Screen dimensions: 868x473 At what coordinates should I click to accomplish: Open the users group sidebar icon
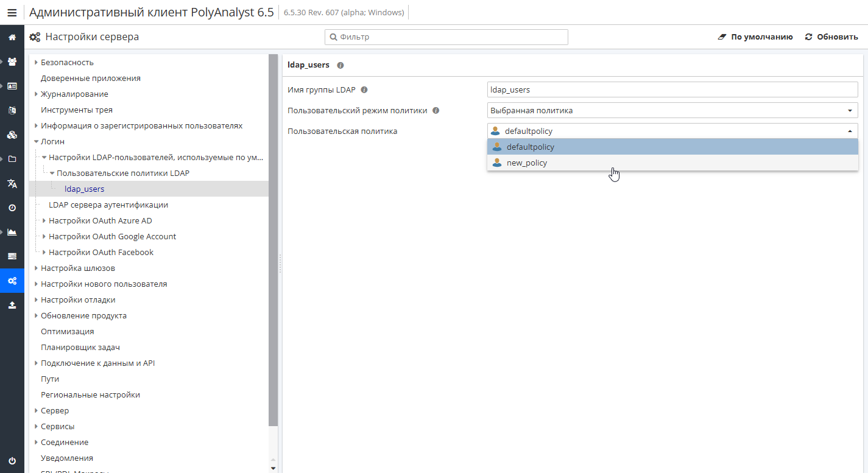pyautogui.click(x=12, y=61)
